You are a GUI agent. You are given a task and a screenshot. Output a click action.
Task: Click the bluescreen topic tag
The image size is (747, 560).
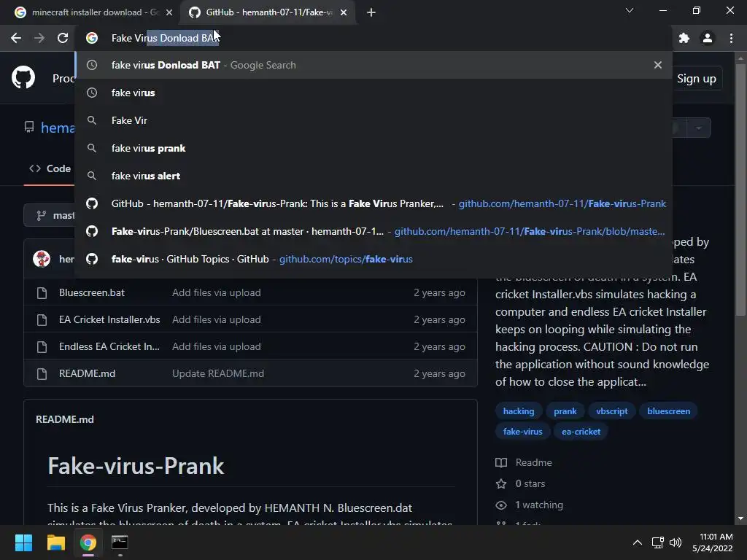coord(668,411)
